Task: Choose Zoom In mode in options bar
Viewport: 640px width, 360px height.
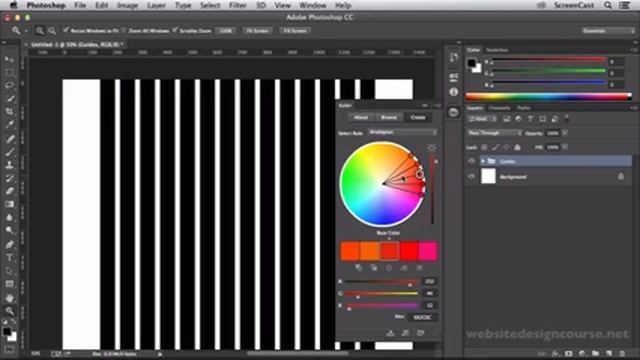Action: [x=40, y=31]
